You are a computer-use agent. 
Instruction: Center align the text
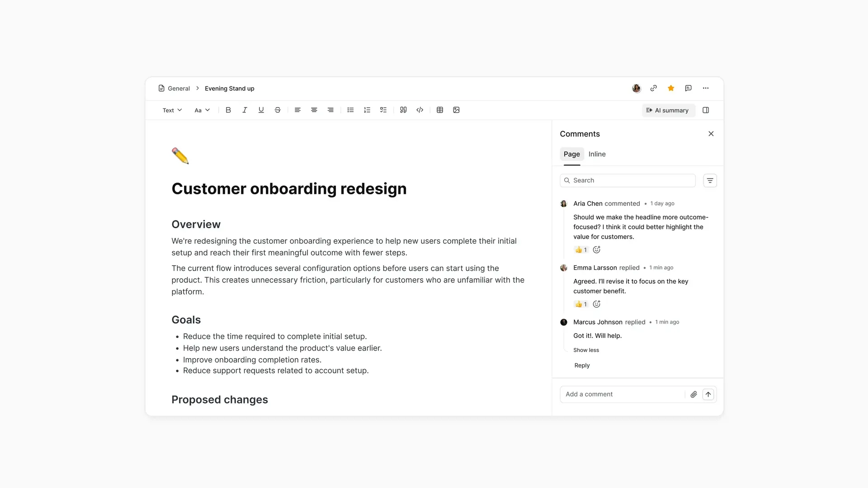(314, 110)
